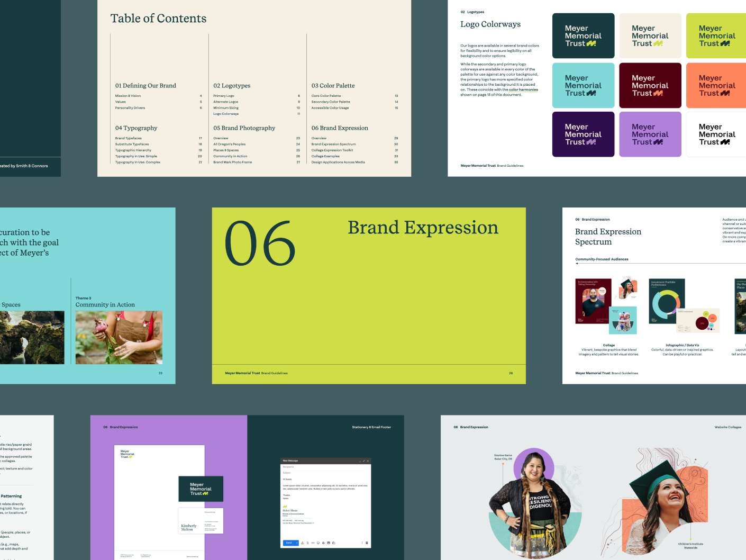Click the '02 Logotypes' contents heading
This screenshot has height=560, width=746.
click(232, 86)
